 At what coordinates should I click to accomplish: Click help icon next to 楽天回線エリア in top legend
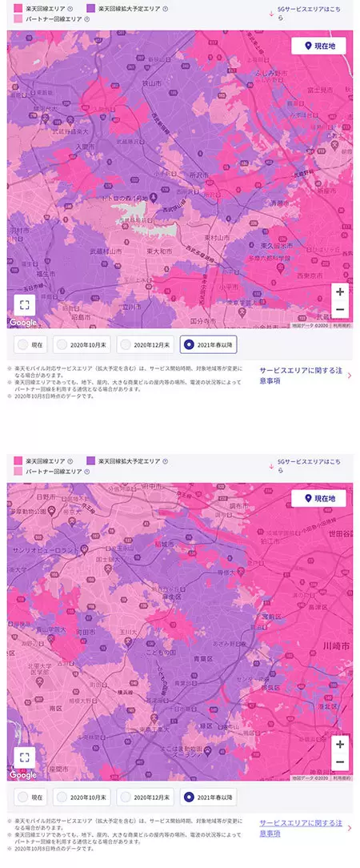(70, 9)
